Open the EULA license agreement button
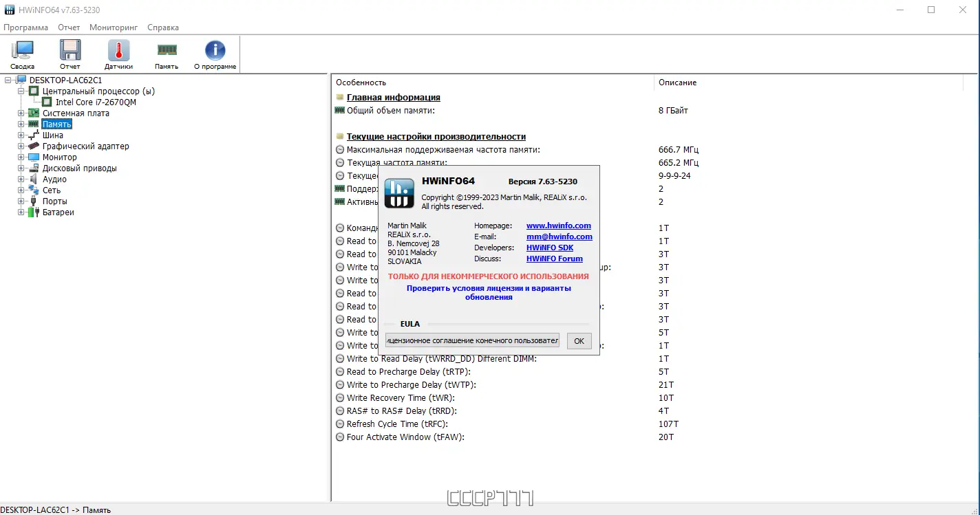 [x=472, y=340]
